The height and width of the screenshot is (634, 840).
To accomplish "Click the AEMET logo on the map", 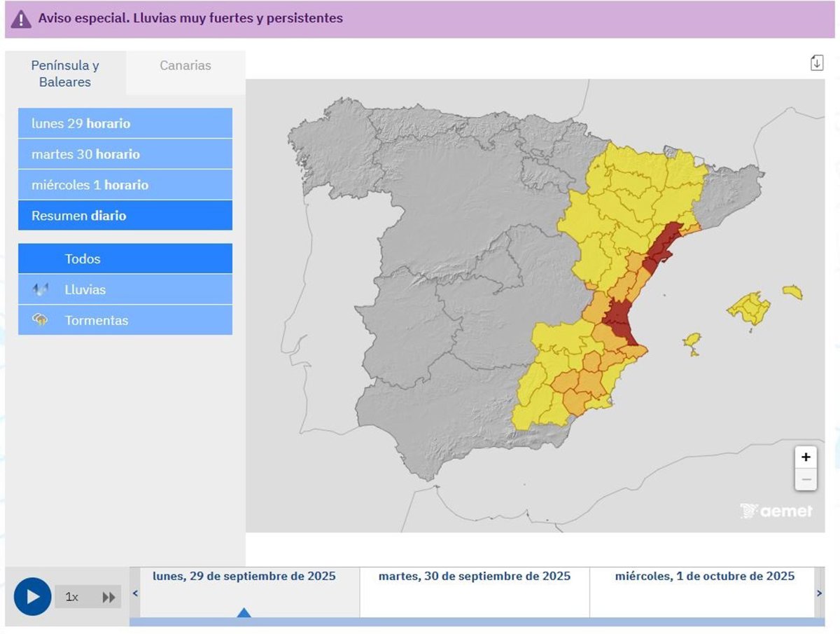I will (776, 511).
